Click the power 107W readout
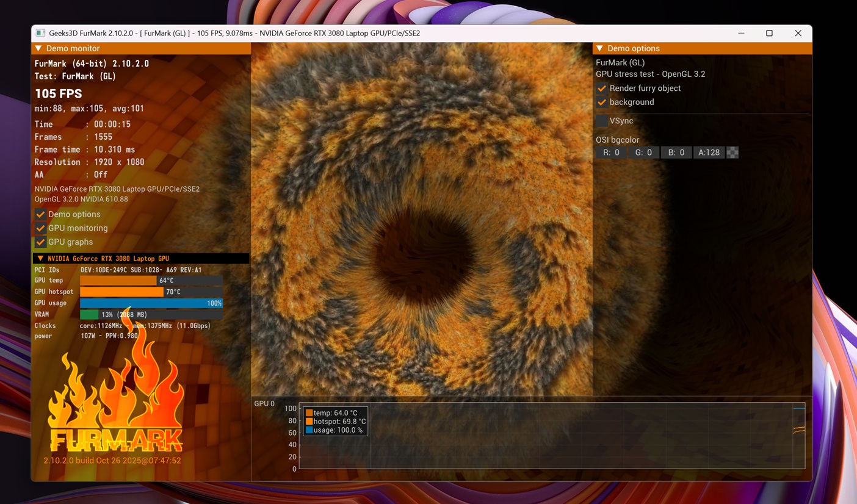 110,336
